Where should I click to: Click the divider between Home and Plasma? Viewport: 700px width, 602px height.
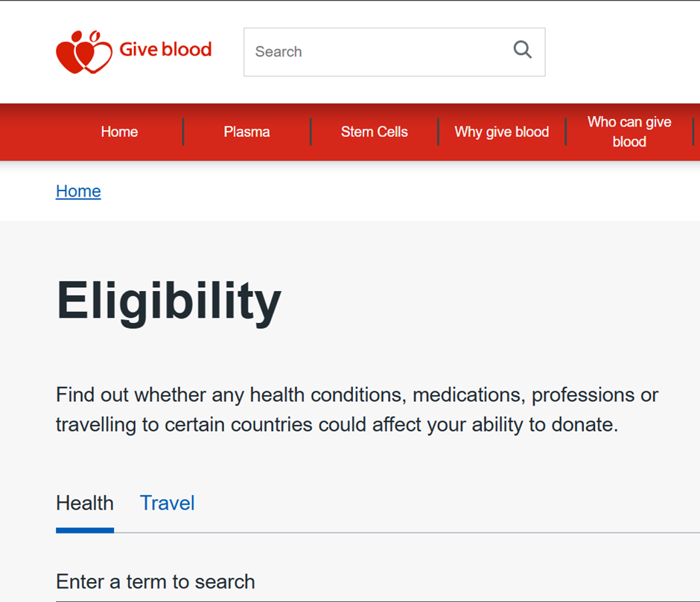point(183,132)
